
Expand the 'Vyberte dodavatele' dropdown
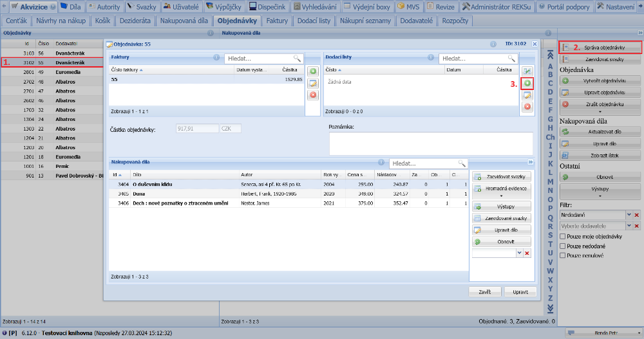tap(629, 226)
